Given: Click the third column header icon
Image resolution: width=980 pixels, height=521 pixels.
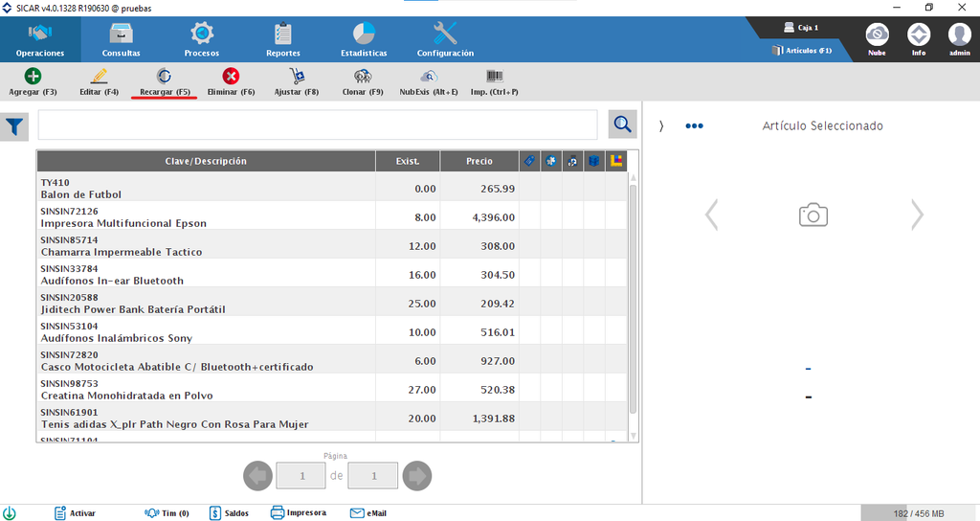Looking at the screenshot, I should click(x=572, y=161).
